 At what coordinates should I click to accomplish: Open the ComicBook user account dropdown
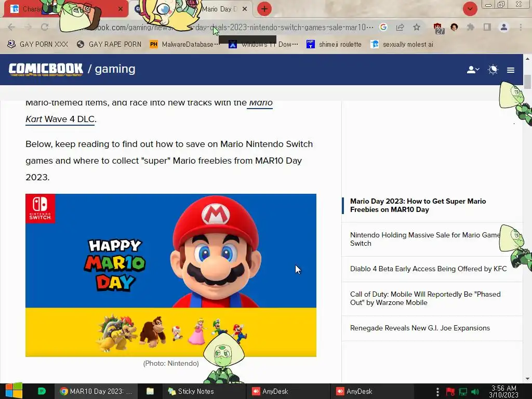point(473,70)
